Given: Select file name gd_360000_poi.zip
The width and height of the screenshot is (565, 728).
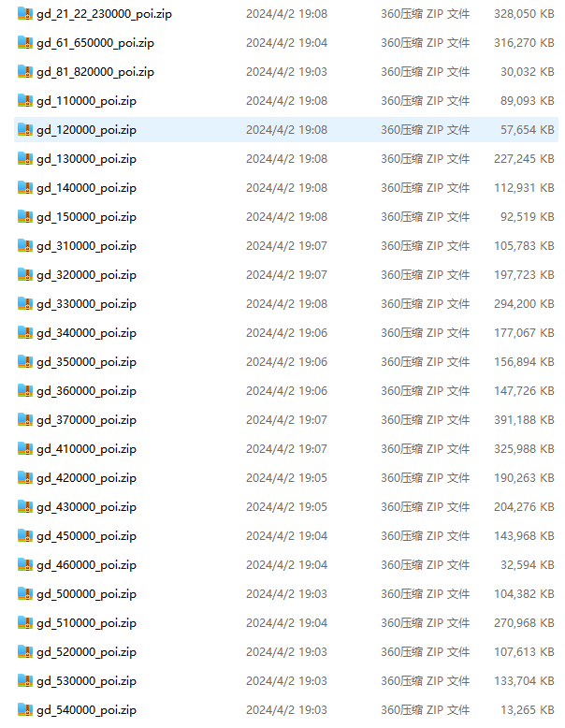Looking at the screenshot, I should click(x=87, y=391).
